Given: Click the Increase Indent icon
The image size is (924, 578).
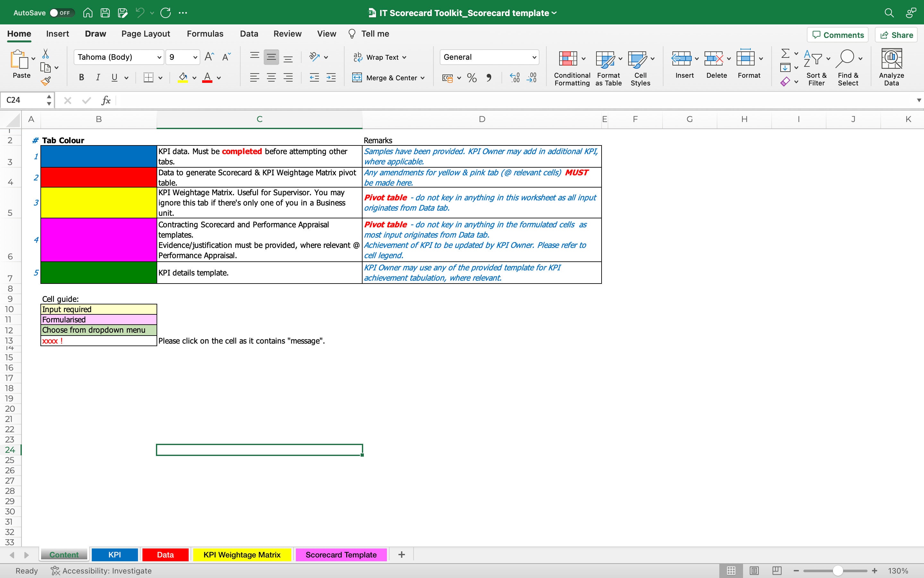Looking at the screenshot, I should [331, 78].
